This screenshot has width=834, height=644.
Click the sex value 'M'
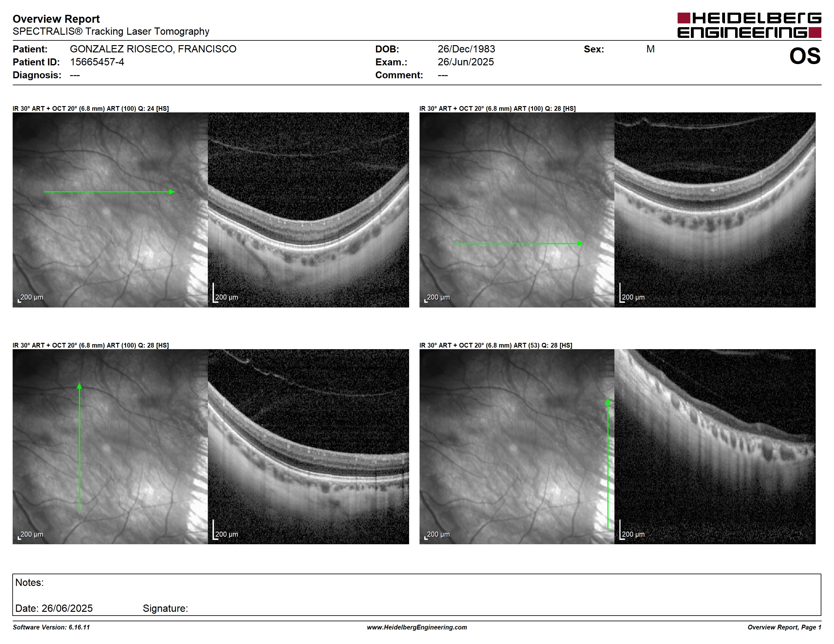(x=650, y=49)
